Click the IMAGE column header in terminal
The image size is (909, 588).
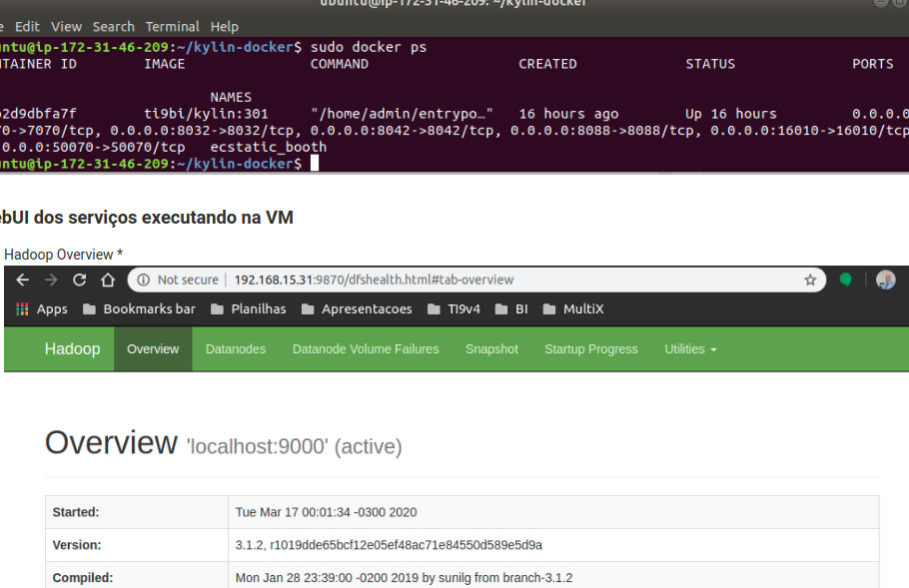pos(165,64)
